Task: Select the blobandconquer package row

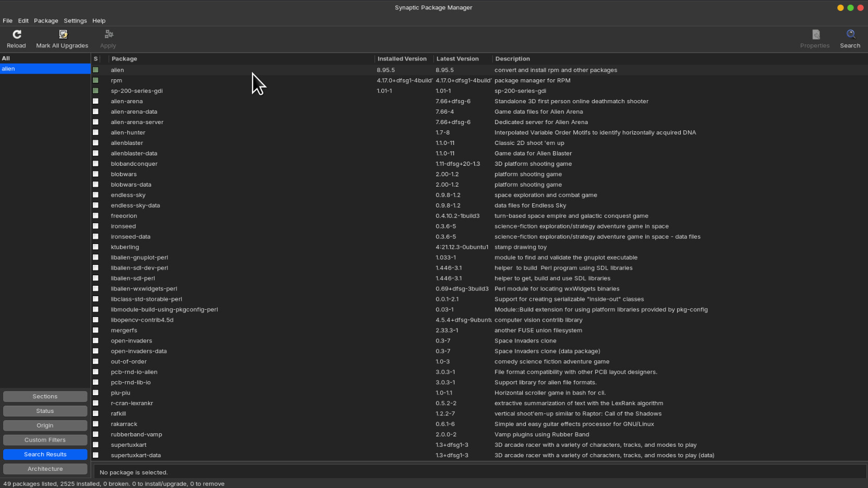Action: click(479, 164)
